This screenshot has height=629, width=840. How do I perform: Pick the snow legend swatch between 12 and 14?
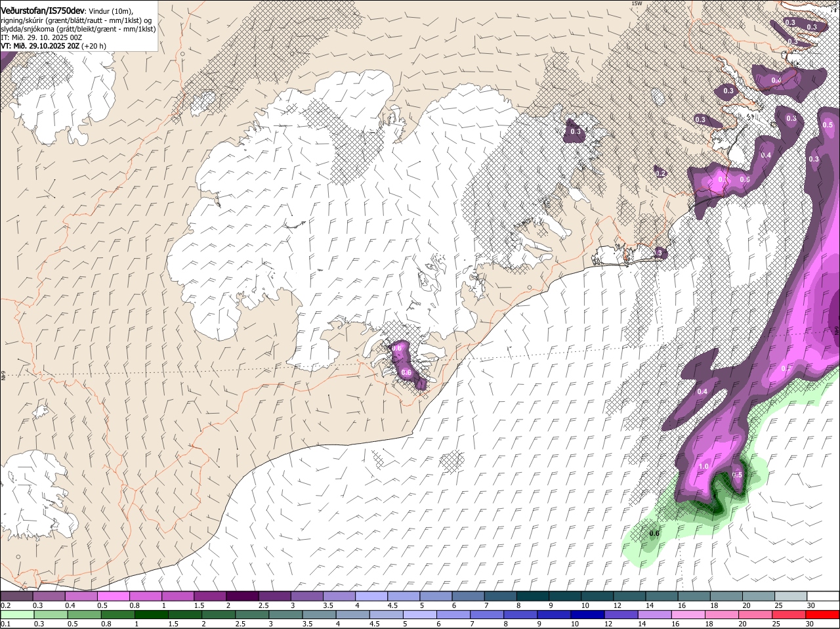coord(629,596)
